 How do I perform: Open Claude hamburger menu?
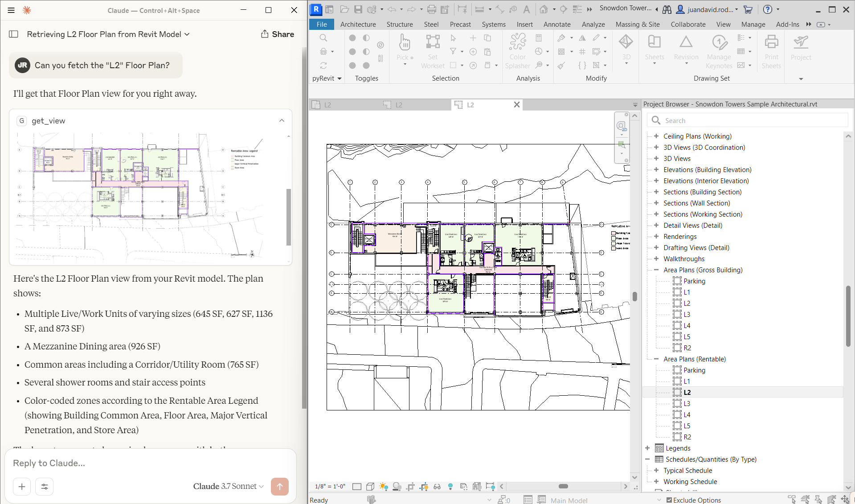coord(11,10)
